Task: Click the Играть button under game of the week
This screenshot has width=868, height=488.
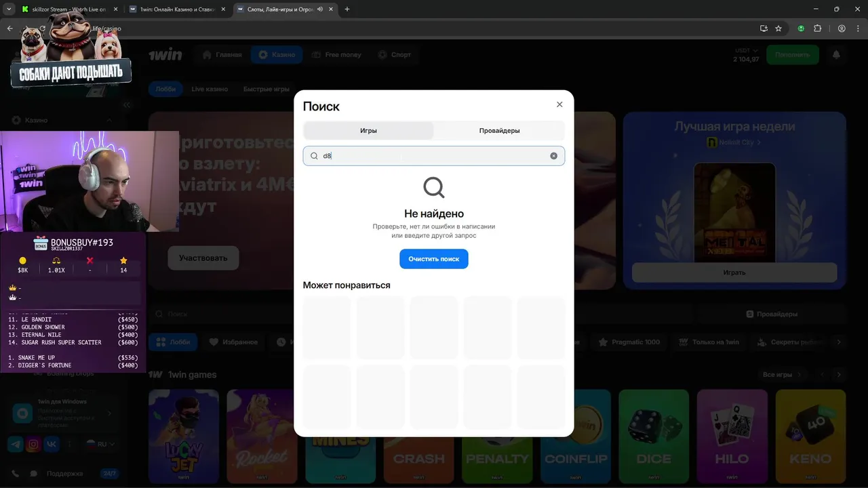Action: (x=734, y=272)
